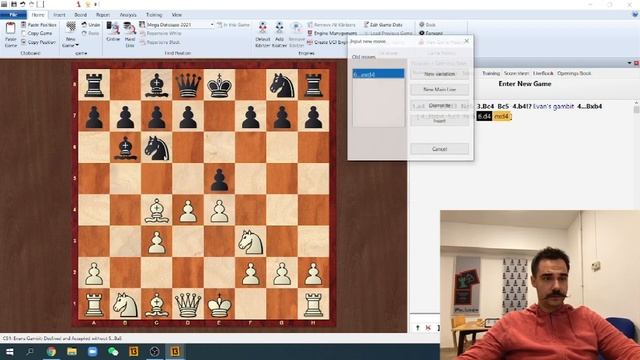Click the quick access Undo icon
This screenshot has width=640, height=360.
(x=22, y=4)
